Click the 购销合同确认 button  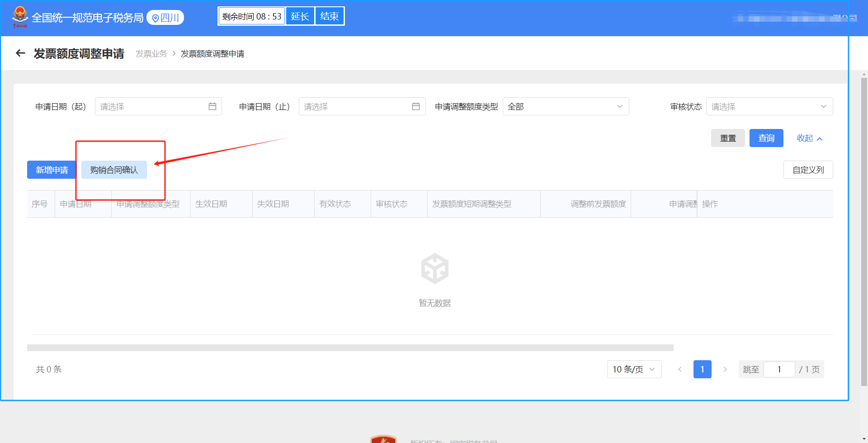[114, 170]
